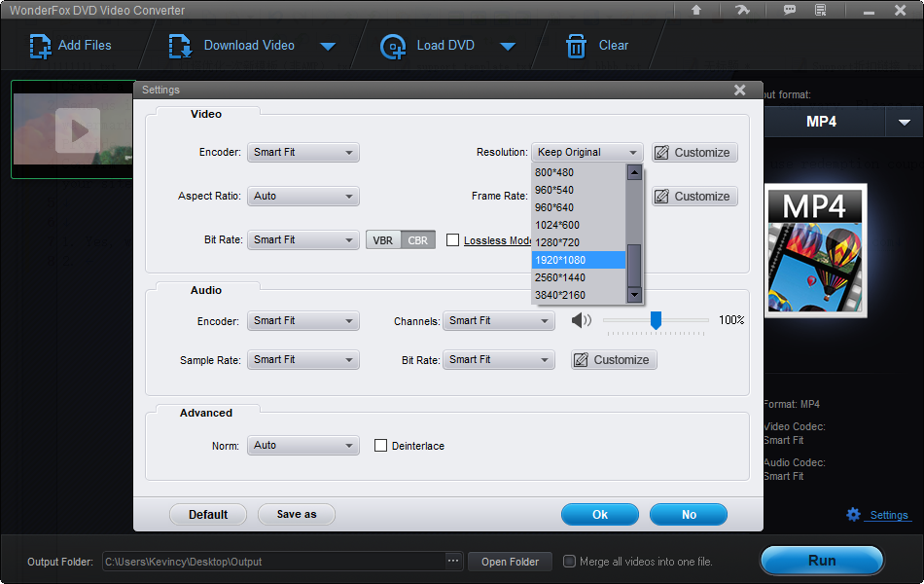The height and width of the screenshot is (584, 924).
Task: Open the Download Video menu arrow
Action: pyautogui.click(x=329, y=45)
